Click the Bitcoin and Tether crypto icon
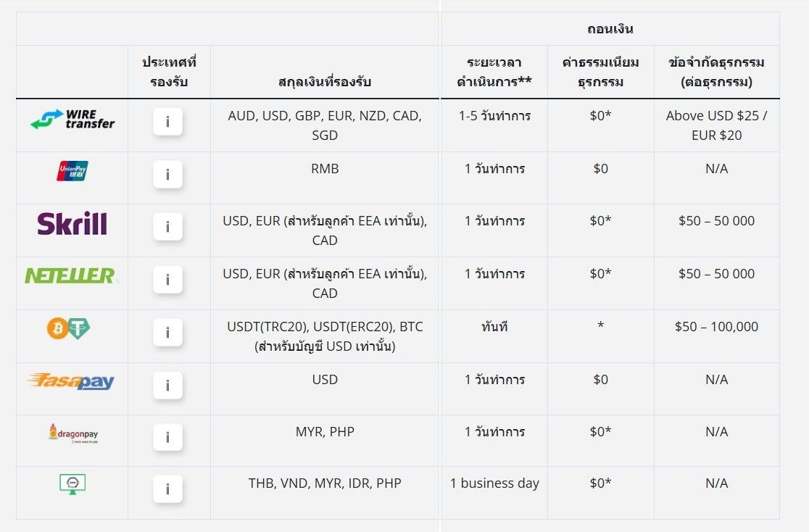 [69, 328]
